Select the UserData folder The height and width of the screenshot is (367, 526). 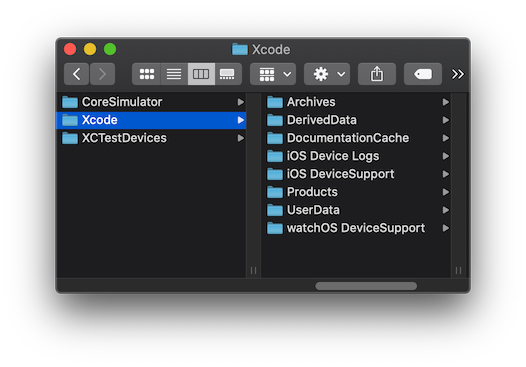(x=356, y=210)
